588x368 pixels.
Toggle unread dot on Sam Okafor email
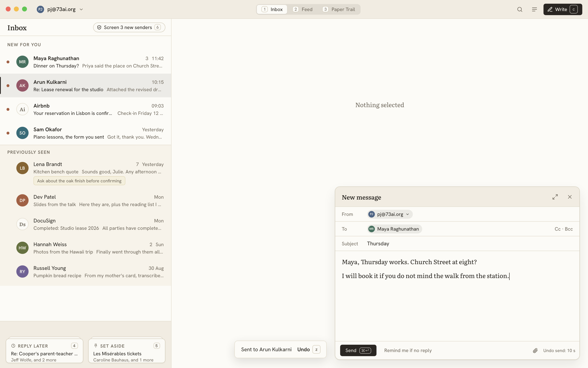(8, 133)
